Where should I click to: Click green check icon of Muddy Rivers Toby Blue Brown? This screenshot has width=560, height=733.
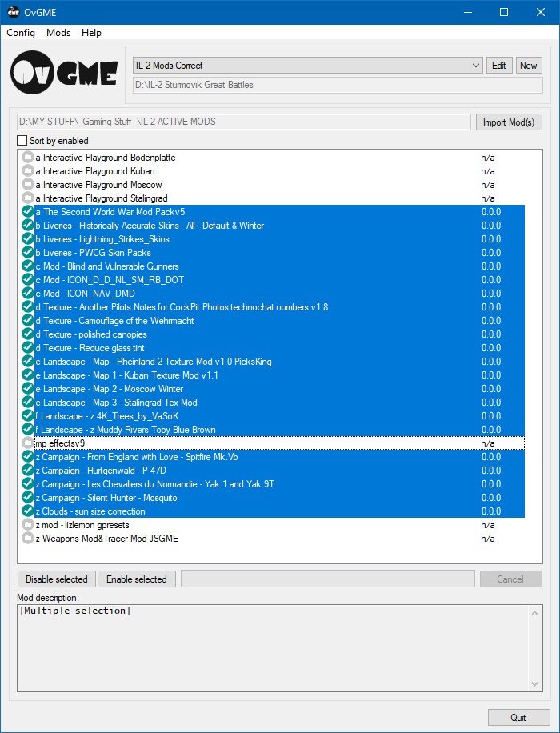(x=27, y=429)
